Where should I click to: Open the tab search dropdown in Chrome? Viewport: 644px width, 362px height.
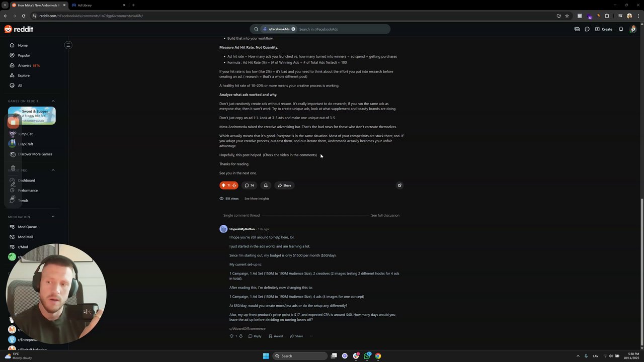pos(5,5)
